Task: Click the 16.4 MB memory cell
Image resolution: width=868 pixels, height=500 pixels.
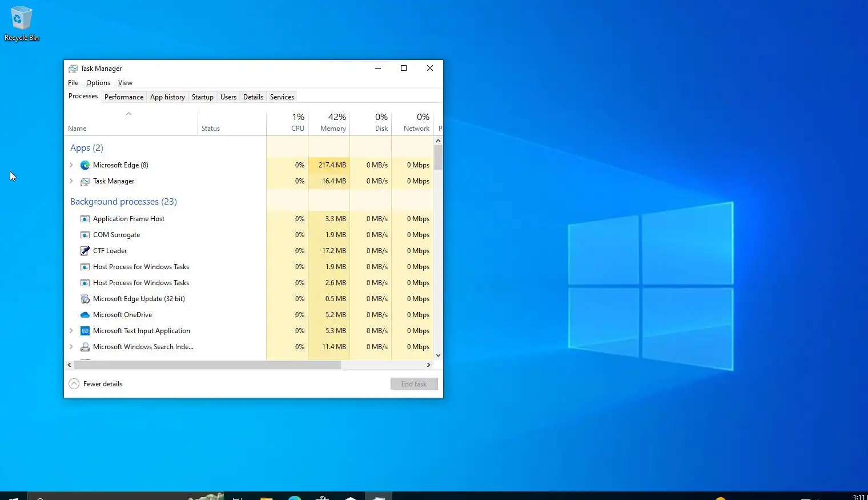Action: pyautogui.click(x=329, y=181)
